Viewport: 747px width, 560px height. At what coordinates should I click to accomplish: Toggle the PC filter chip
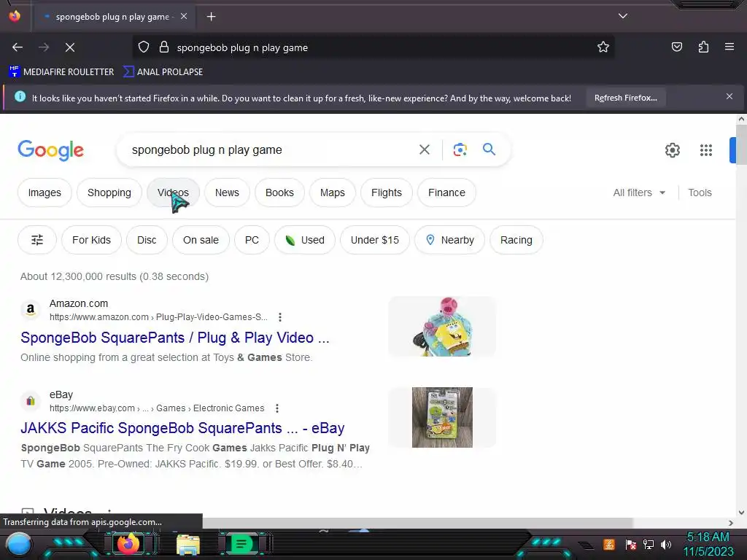click(x=252, y=239)
